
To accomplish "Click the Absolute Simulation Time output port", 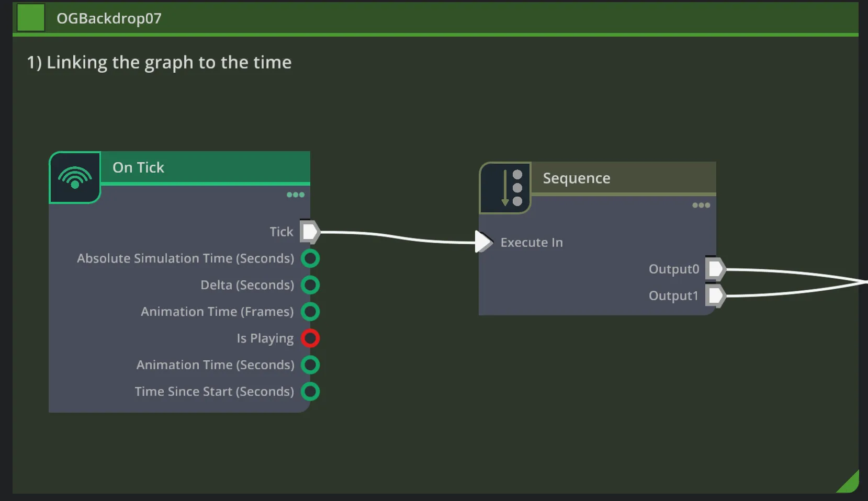I will point(310,258).
